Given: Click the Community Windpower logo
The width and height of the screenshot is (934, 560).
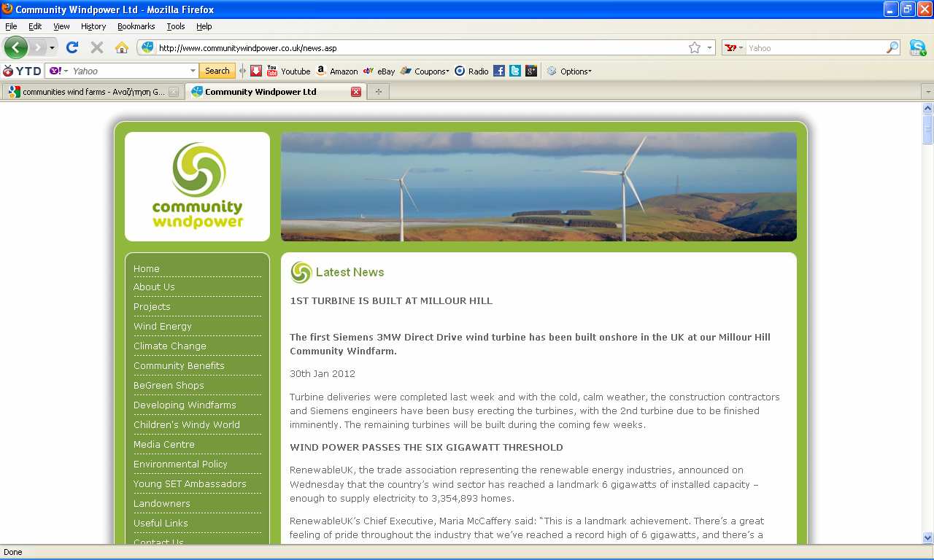Looking at the screenshot, I should (197, 187).
